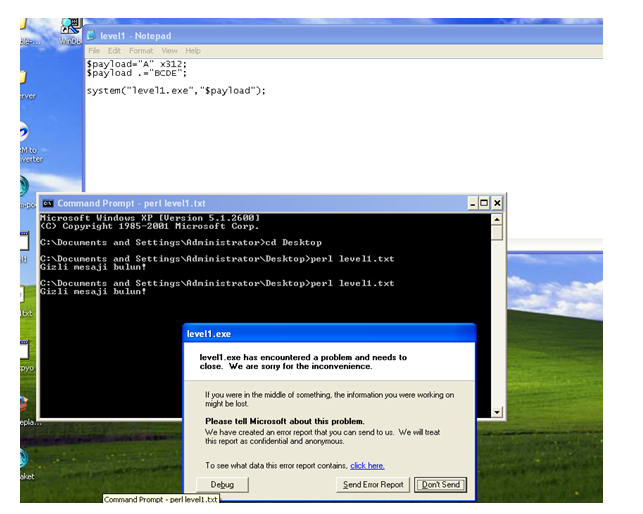The width and height of the screenshot is (643, 514).
Task: Minimize the Command Prompt window
Action: tap(473, 203)
